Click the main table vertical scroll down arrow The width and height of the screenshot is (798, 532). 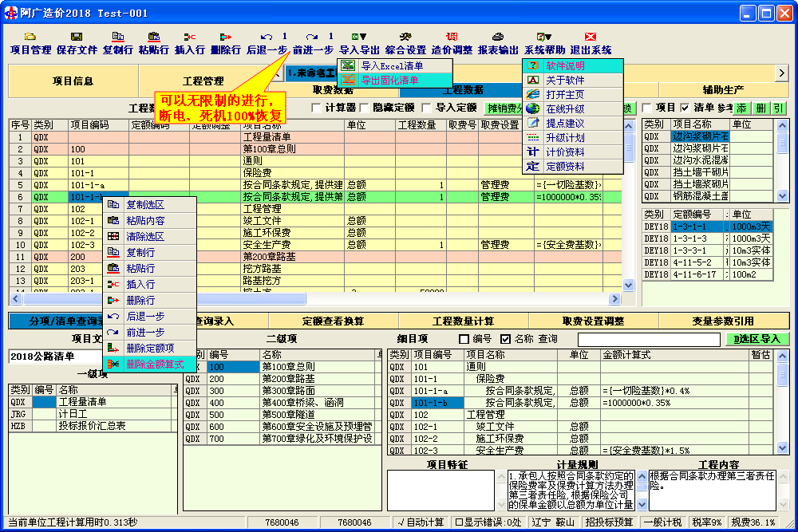click(x=629, y=286)
